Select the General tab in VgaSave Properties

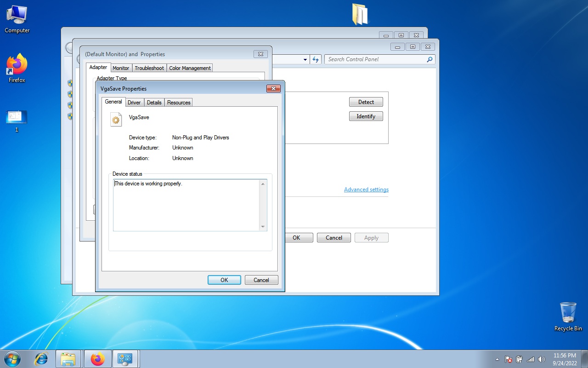[113, 102]
